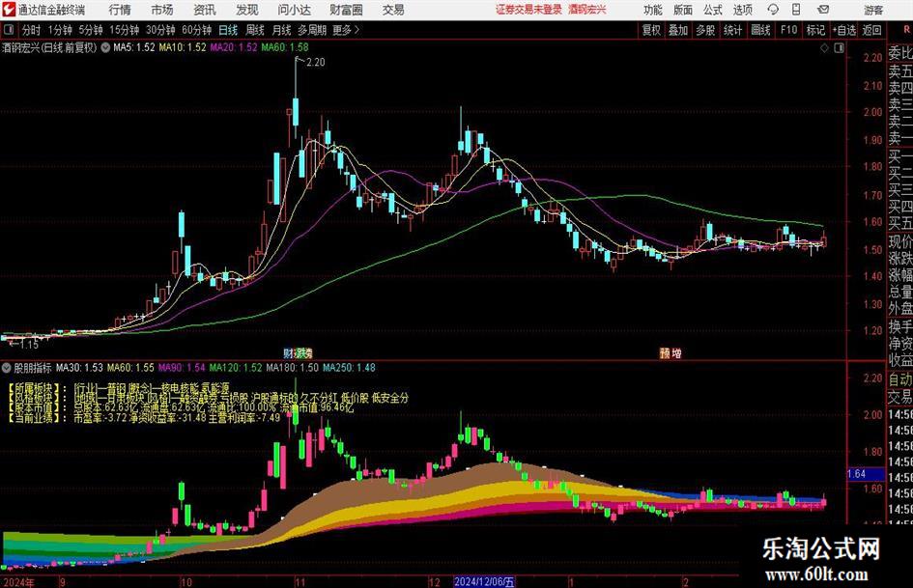Open the 版面 menu

tap(682, 10)
